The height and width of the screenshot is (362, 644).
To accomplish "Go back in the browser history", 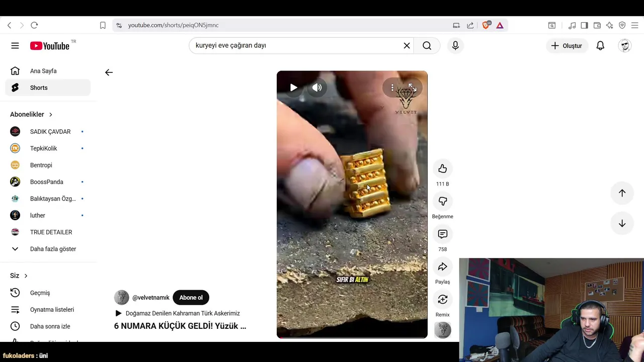I will tap(9, 25).
